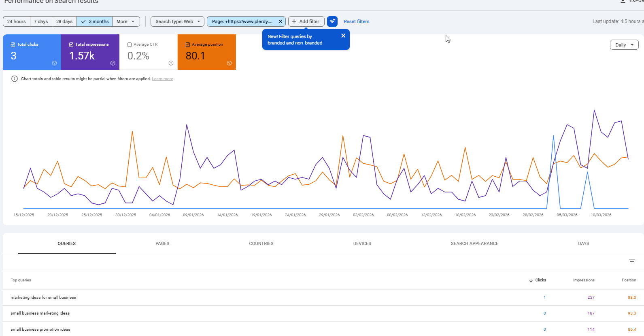Sort table by Clicks column header
Viewport: 644px width, 336px height.
[x=540, y=280]
